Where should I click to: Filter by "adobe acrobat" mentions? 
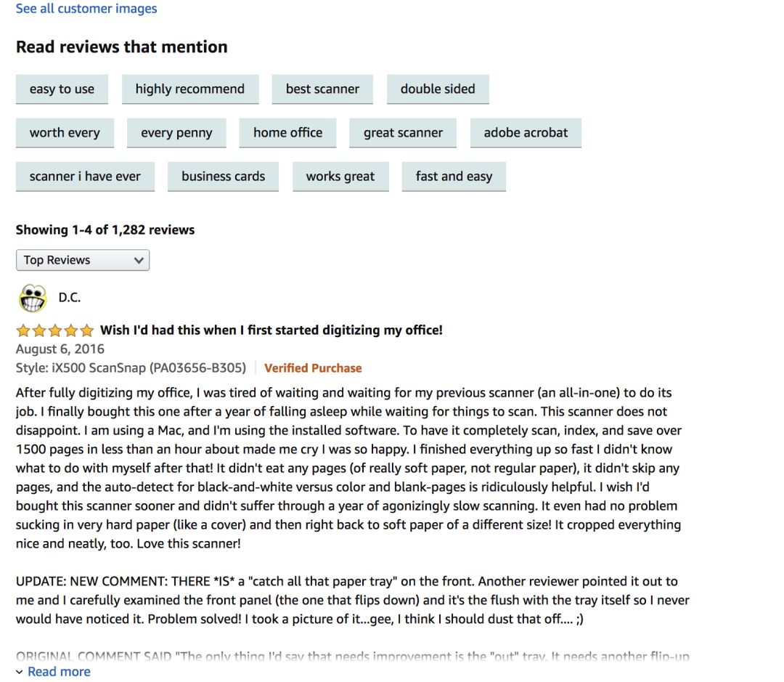[x=526, y=133]
